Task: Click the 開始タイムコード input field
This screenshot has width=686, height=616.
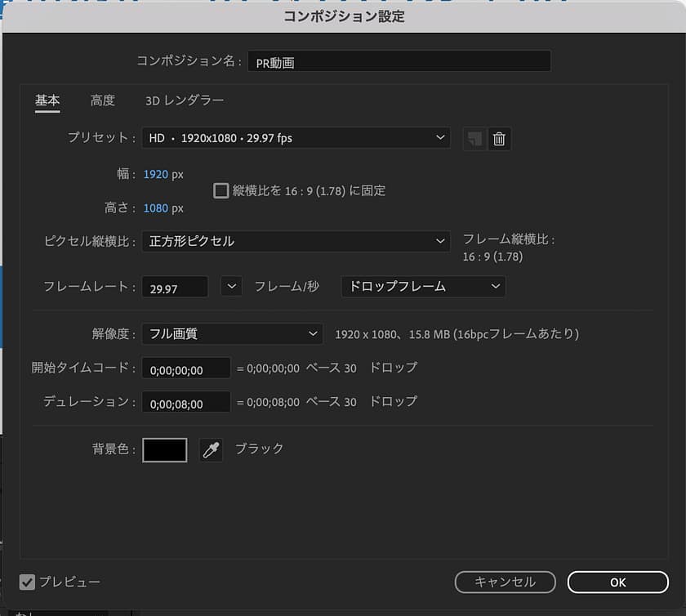Action: (186, 369)
